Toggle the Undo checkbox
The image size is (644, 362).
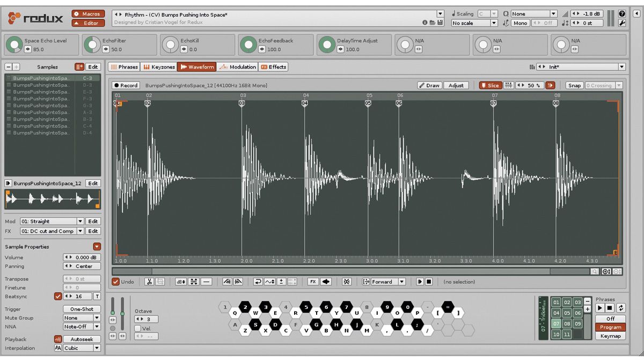(x=115, y=282)
